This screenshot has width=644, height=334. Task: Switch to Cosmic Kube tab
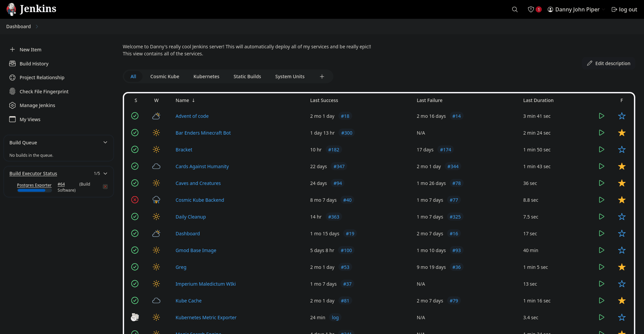[x=165, y=77]
